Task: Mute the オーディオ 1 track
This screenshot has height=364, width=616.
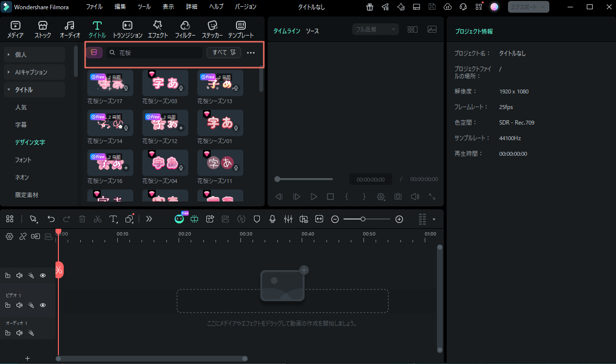Action: tap(19, 333)
